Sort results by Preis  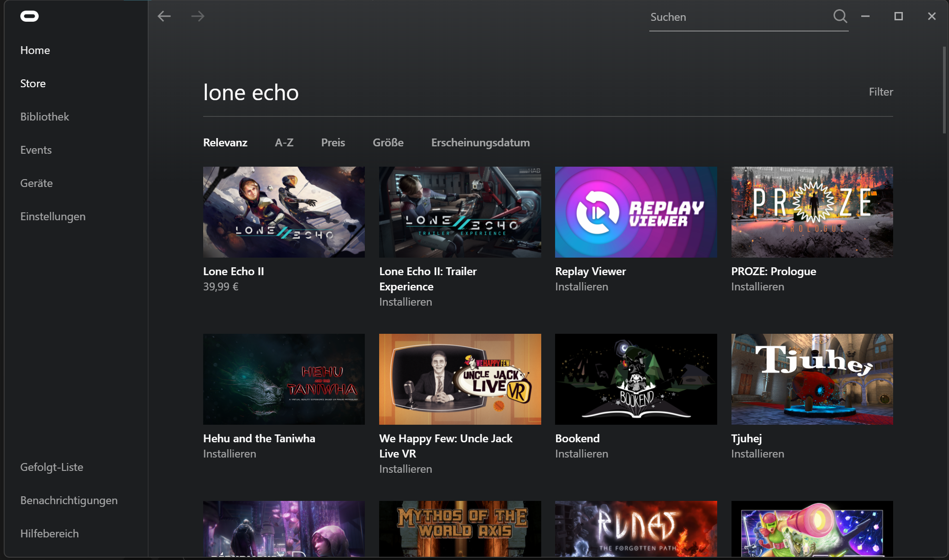333,143
